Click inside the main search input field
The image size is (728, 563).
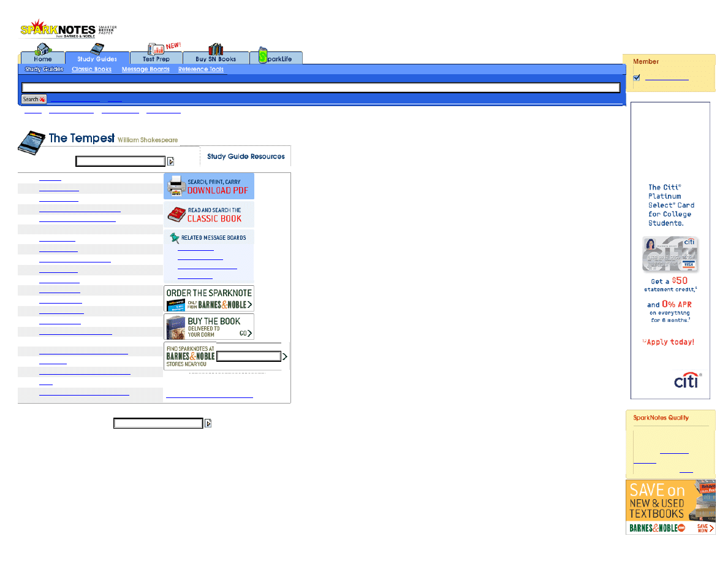(x=319, y=86)
